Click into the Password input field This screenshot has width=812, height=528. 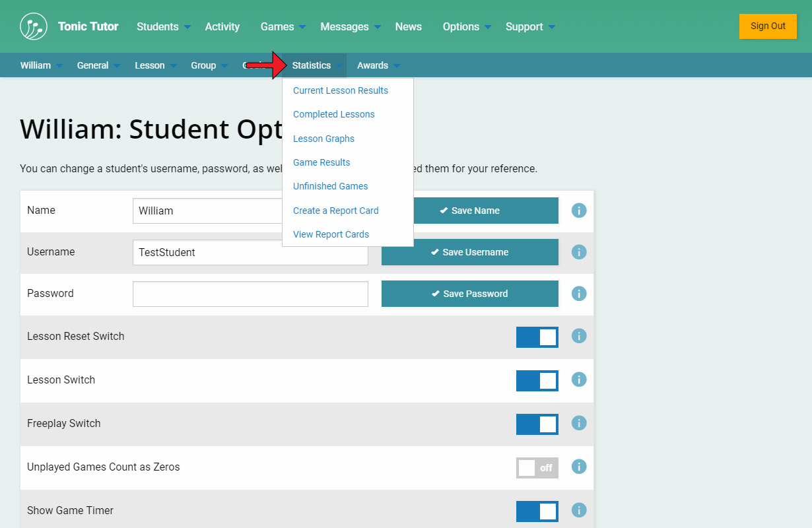click(x=250, y=294)
